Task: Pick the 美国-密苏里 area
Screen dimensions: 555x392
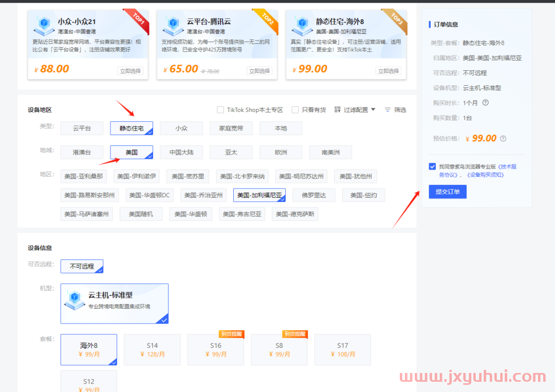Action: (x=188, y=176)
